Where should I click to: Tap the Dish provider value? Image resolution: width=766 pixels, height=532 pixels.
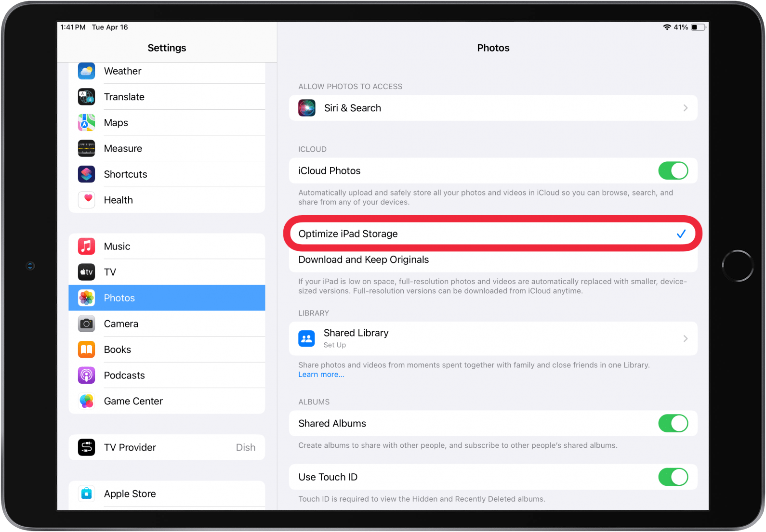246,447
